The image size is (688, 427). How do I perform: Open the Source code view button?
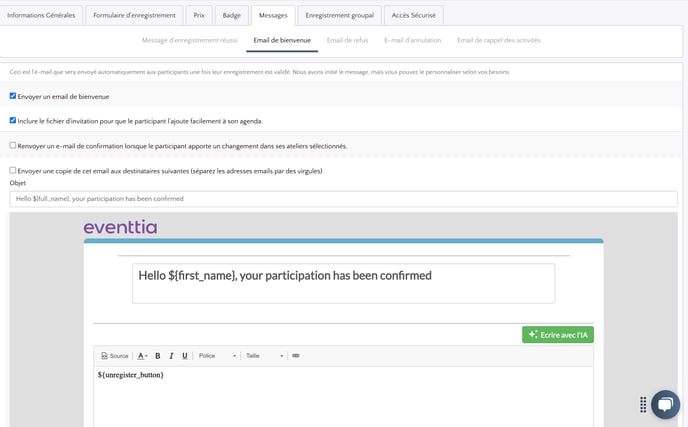[115, 356]
